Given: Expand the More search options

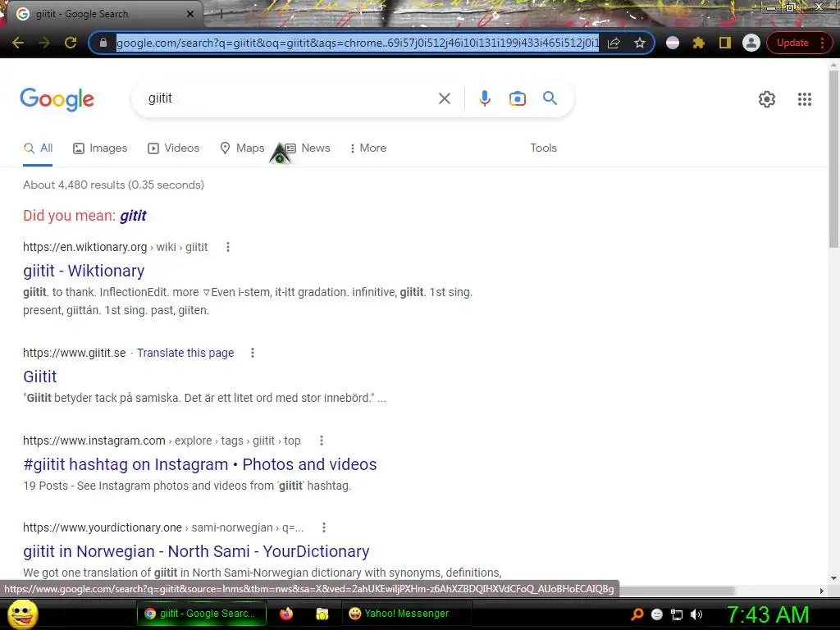Looking at the screenshot, I should click(368, 148).
